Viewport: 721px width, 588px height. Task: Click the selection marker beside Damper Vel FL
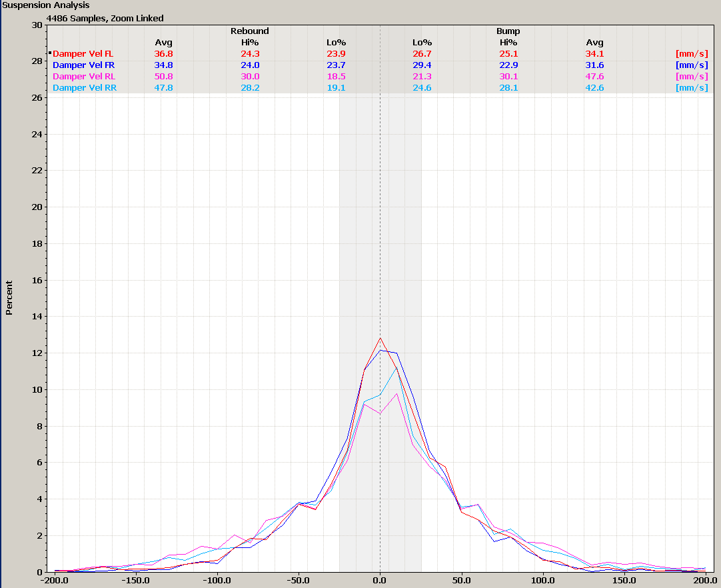[x=50, y=53]
